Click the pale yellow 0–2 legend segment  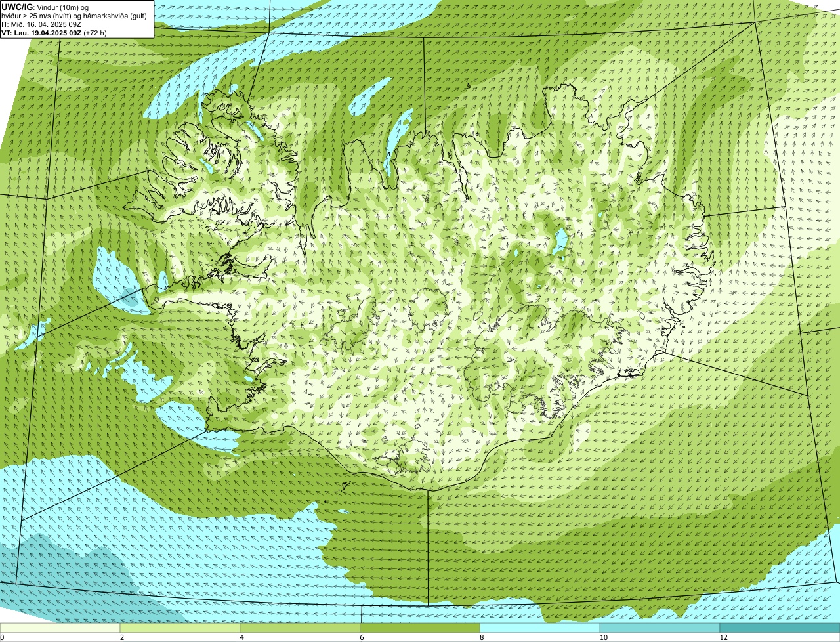(60, 628)
